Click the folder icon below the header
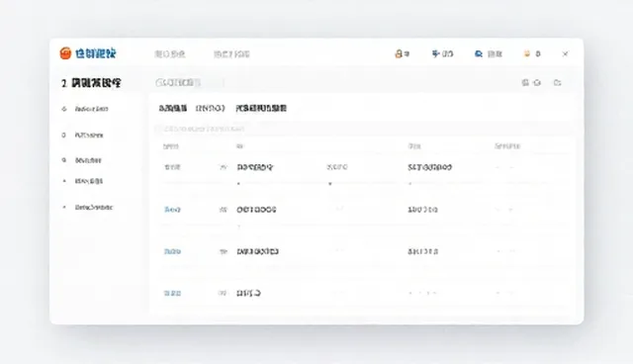The width and height of the screenshot is (633, 364). [x=558, y=83]
